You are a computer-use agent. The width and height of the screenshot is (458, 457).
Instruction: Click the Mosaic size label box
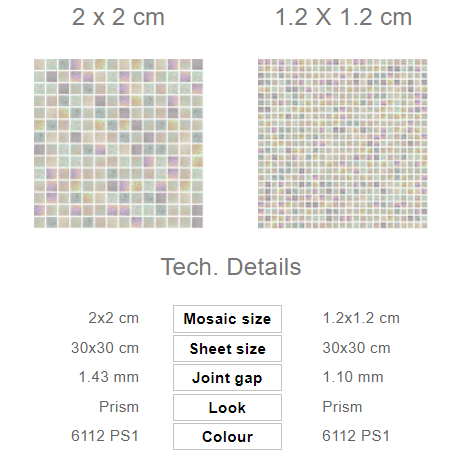point(227,319)
